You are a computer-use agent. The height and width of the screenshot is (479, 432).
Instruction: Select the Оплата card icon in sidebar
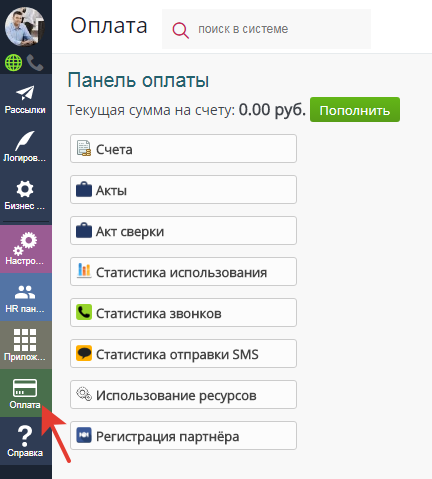(25, 388)
